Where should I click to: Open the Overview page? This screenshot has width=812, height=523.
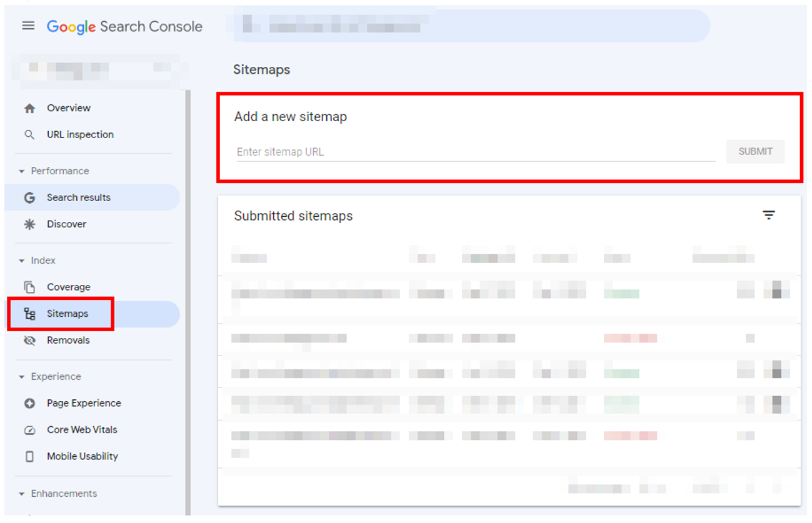click(69, 108)
